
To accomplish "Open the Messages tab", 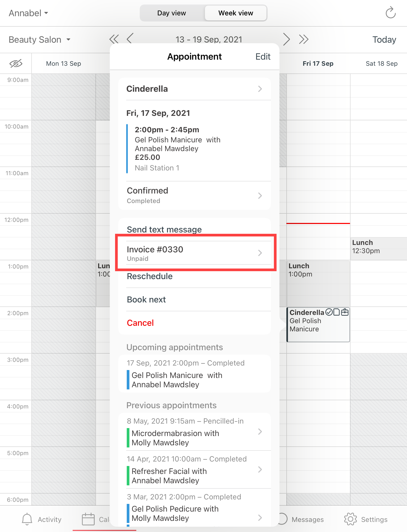I will 307,519.
